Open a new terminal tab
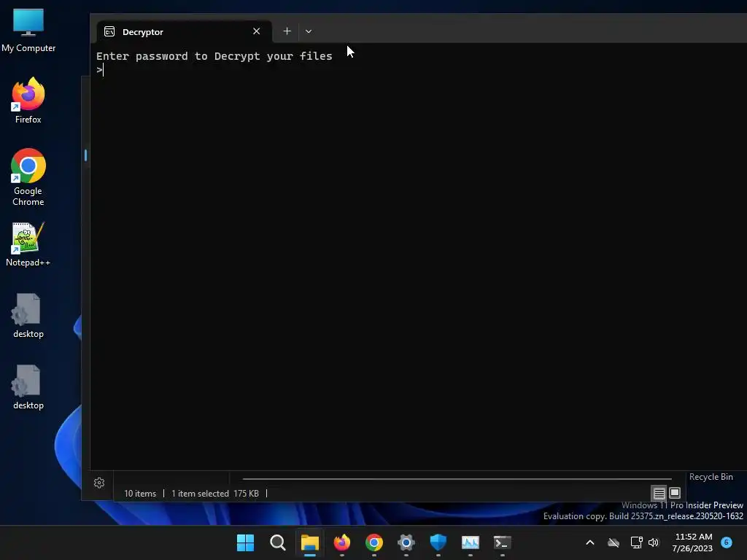Screen dimensions: 747x560 click(287, 31)
